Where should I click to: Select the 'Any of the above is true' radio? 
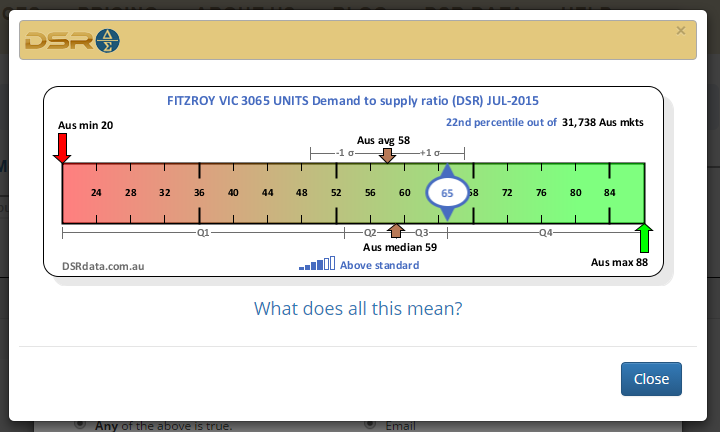(x=80, y=425)
